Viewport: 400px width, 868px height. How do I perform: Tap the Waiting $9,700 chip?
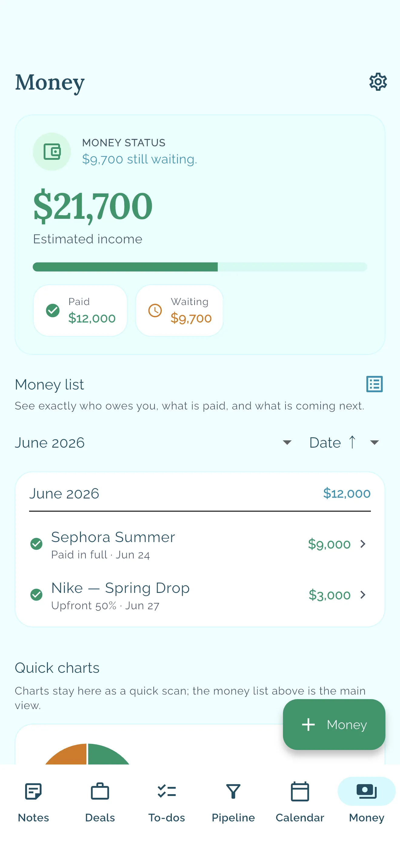point(179,310)
